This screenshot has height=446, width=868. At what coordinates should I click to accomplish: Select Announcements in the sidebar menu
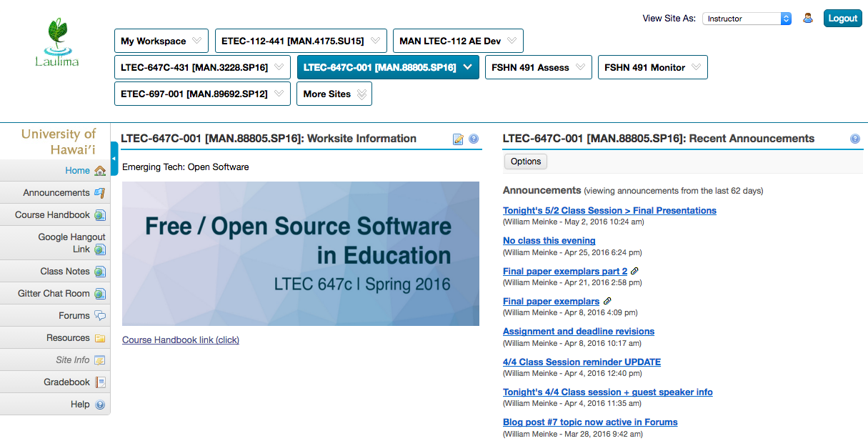coord(56,193)
